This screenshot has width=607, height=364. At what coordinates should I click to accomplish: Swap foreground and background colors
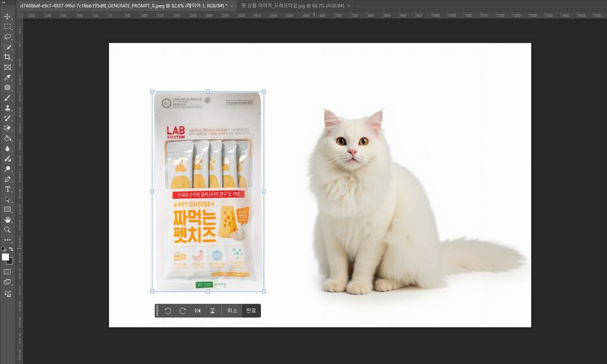point(11,249)
